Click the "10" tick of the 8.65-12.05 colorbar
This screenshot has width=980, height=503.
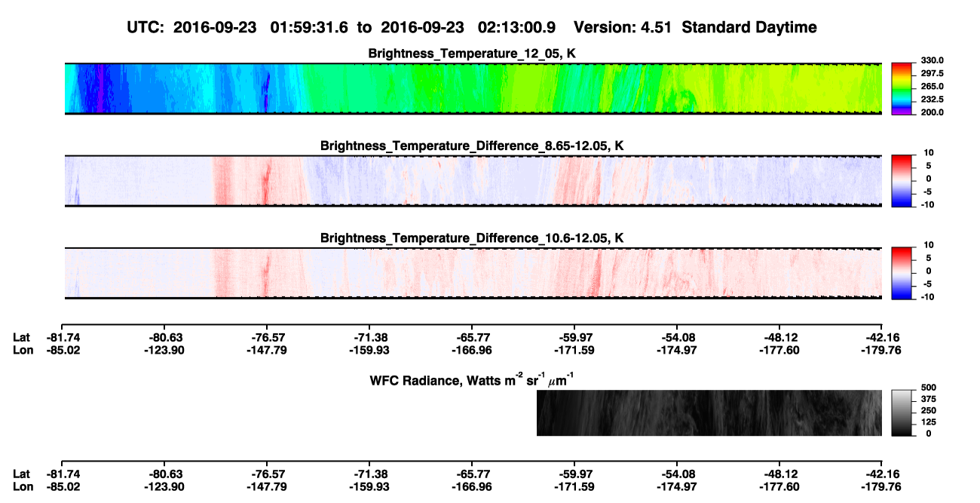[927, 153]
